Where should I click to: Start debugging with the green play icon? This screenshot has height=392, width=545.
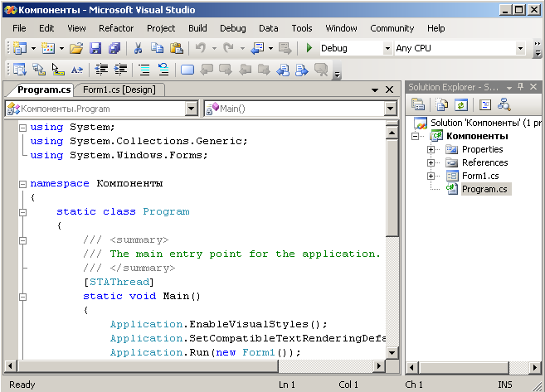point(309,48)
